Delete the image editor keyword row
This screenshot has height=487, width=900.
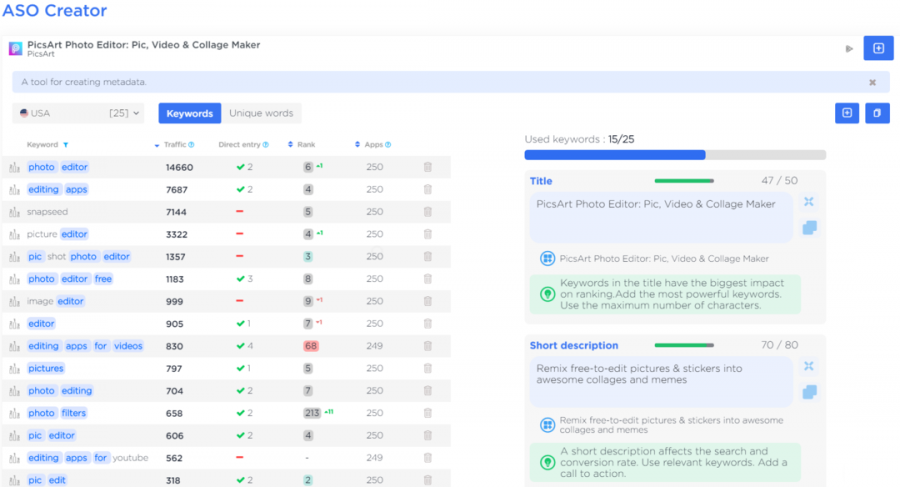428,301
